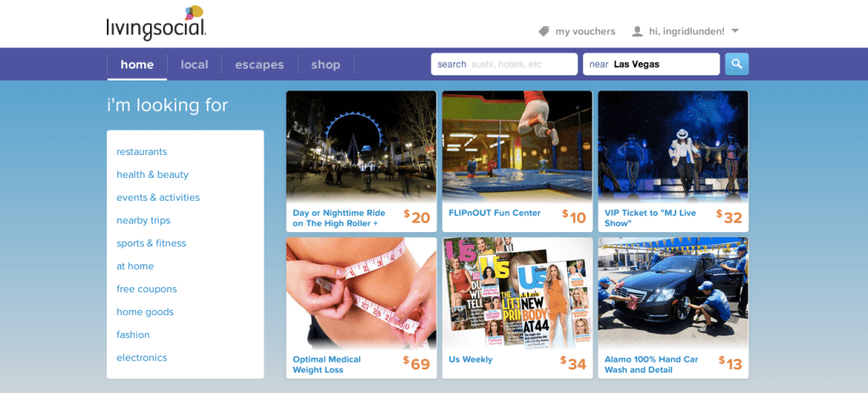The image size is (868, 393).
Task: Browse the restaurants category
Action: [x=142, y=152]
